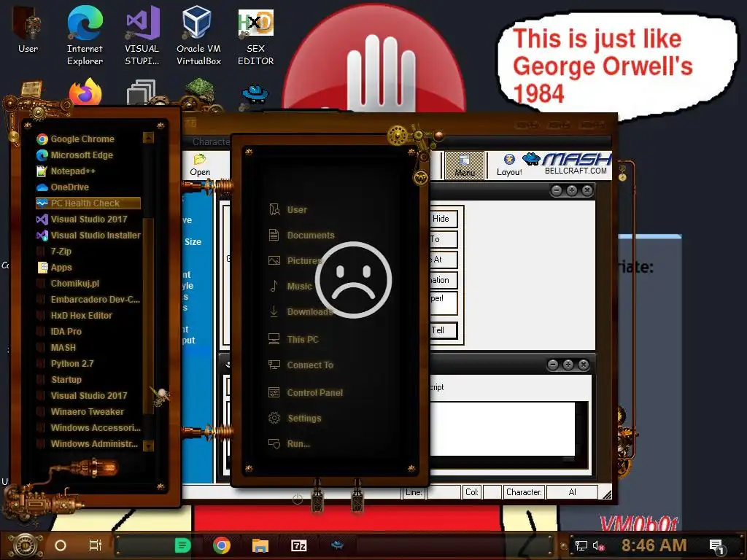
Task: Click the start menu list scroll-up arrow
Action: click(x=148, y=138)
